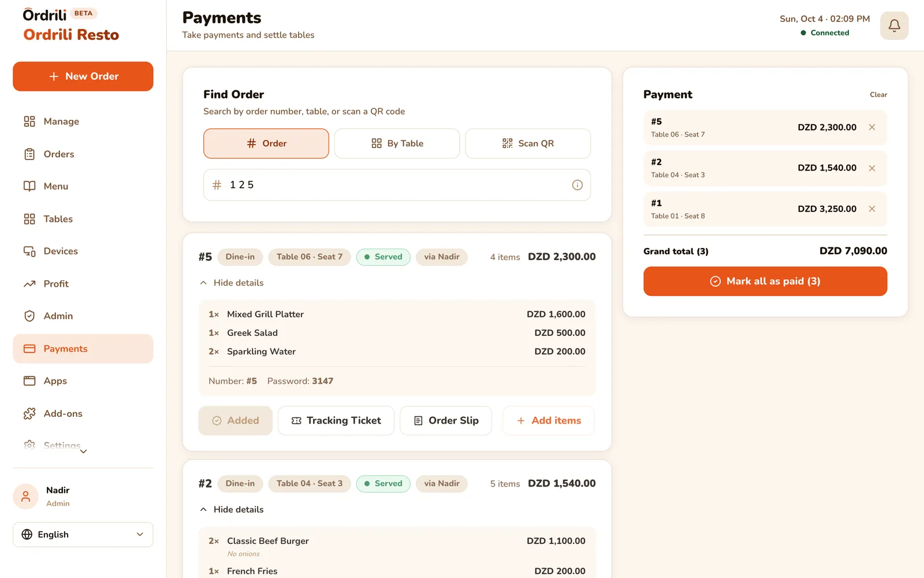Click the Connected status indicator
924x578 pixels.
pyautogui.click(x=825, y=33)
